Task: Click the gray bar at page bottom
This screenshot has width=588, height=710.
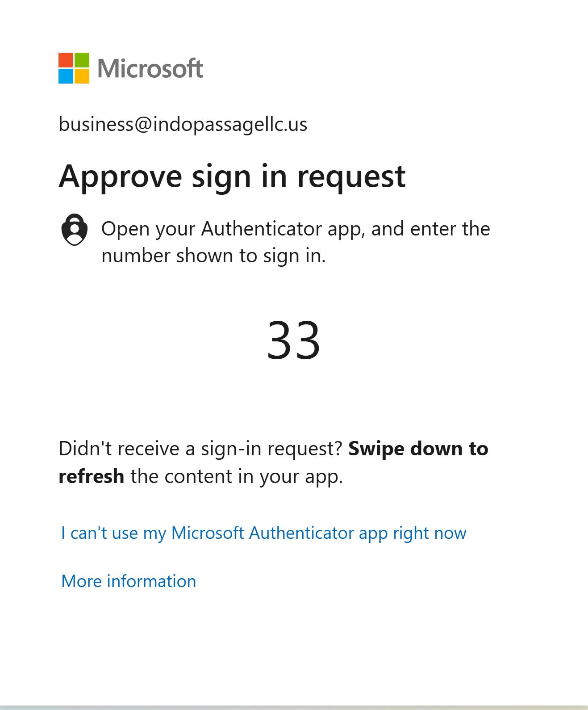Action: [294, 707]
